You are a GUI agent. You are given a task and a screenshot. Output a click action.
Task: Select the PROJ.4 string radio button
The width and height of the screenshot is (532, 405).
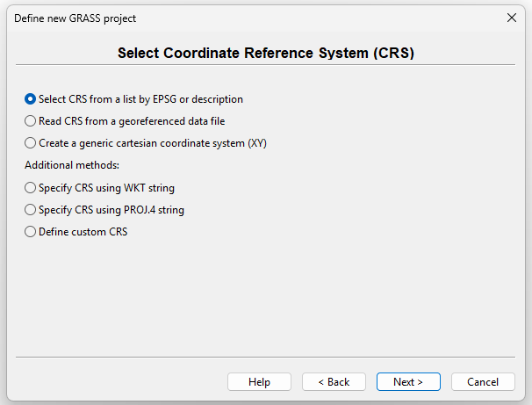pos(31,210)
